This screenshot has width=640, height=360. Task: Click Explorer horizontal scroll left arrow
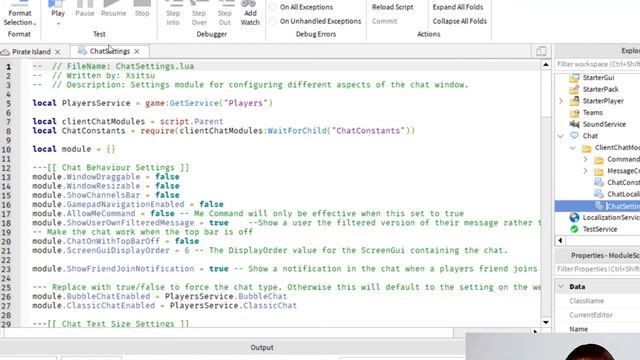560,241
